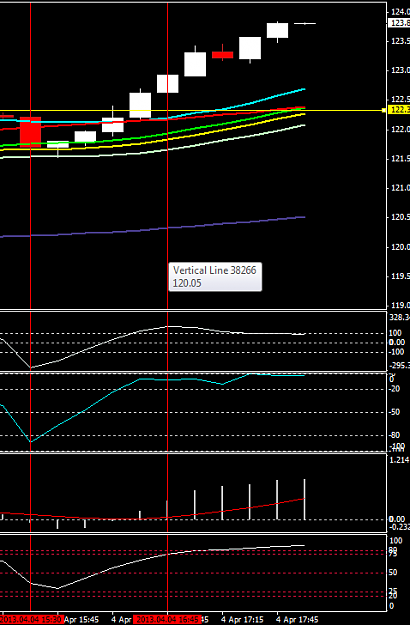410x625 pixels.
Task: Click the 4 Apr 17:45 time label
Action: point(297,620)
